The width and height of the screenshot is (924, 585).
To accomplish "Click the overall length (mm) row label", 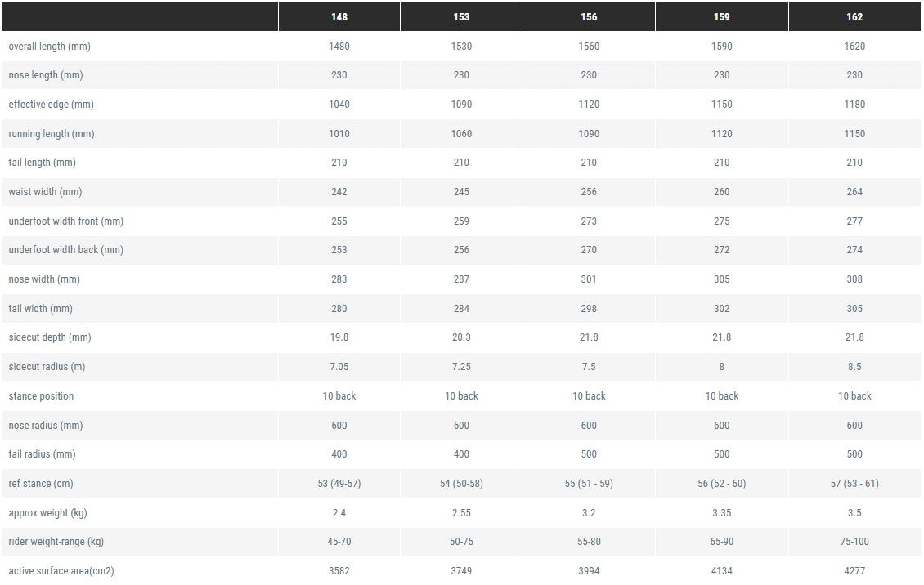I will tap(50, 46).
